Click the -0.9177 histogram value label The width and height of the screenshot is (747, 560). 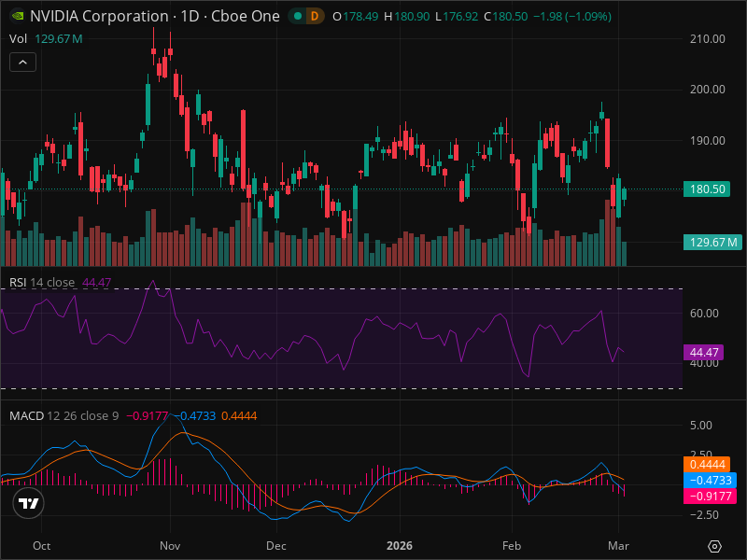pyautogui.click(x=711, y=497)
